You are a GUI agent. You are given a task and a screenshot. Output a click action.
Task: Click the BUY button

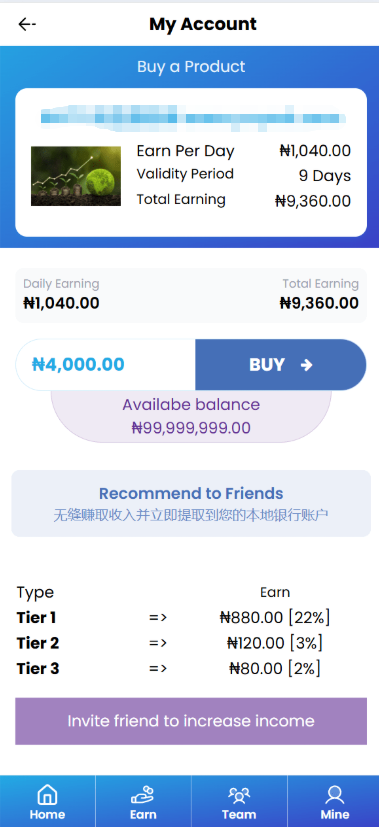click(280, 364)
